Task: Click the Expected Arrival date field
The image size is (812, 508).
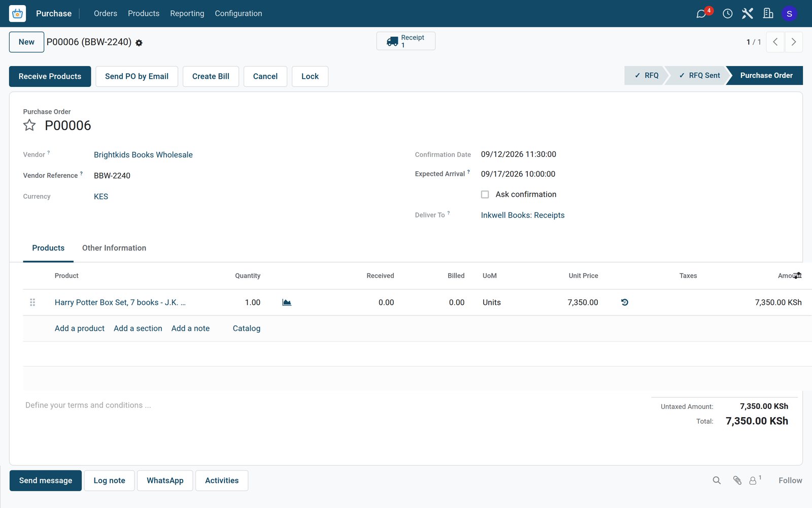Action: 518,174
